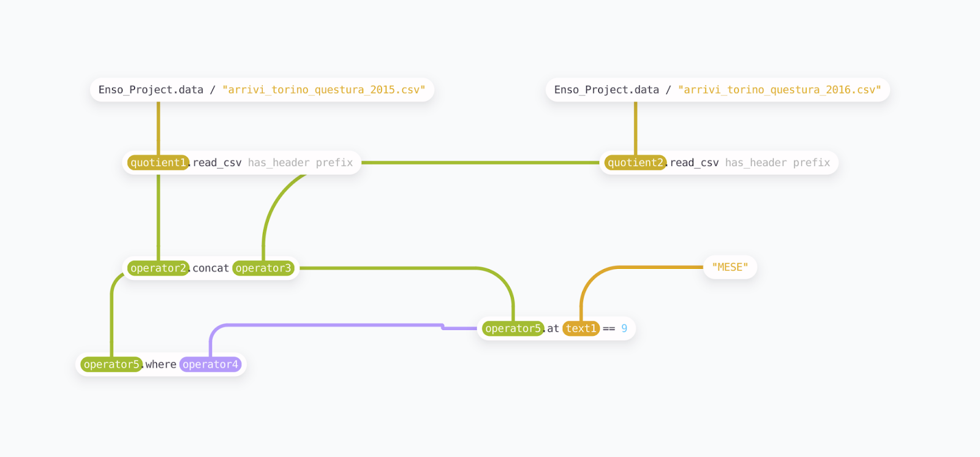Click the number 9 value

pyautogui.click(x=624, y=329)
